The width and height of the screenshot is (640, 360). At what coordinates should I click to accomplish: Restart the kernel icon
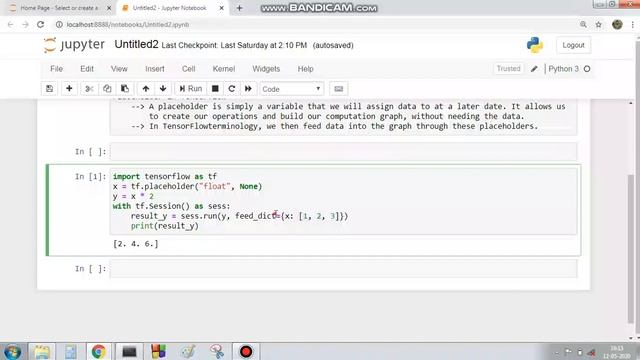[x=231, y=89]
